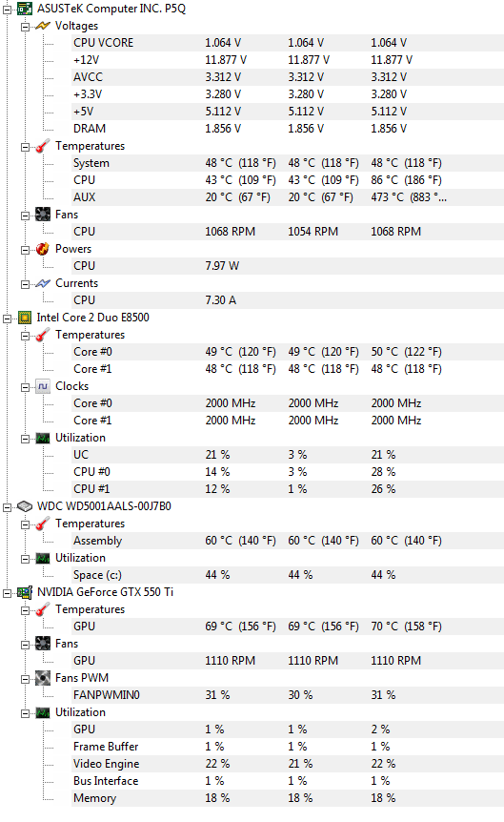
Task: Click the Powers flame icon
Action: tap(43, 249)
